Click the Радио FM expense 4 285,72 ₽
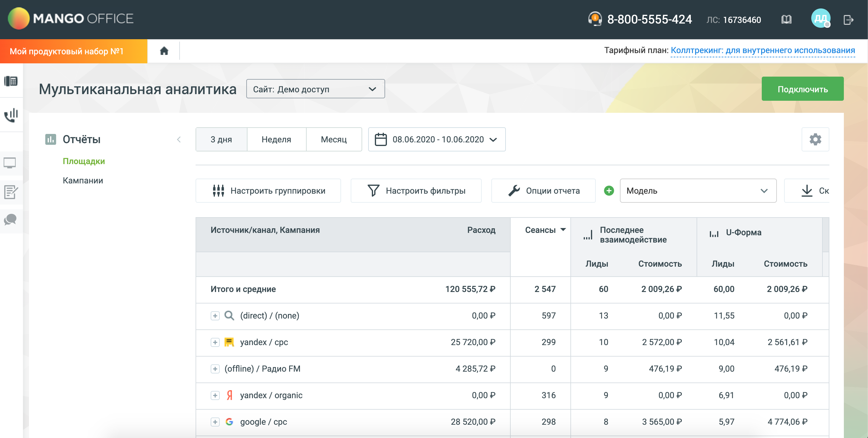This screenshot has width=868, height=438. pos(475,369)
